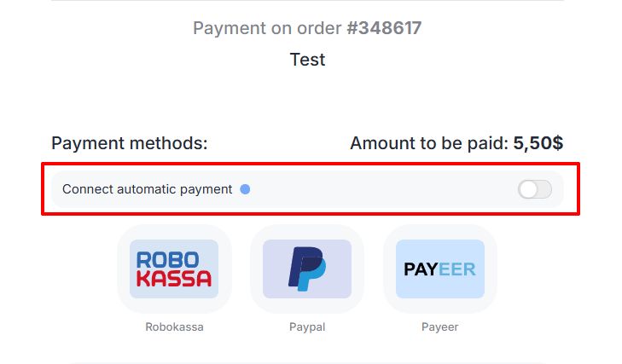This screenshot has width=622, height=364.
Task: Pick the Payeer payment logo
Action: (440, 269)
